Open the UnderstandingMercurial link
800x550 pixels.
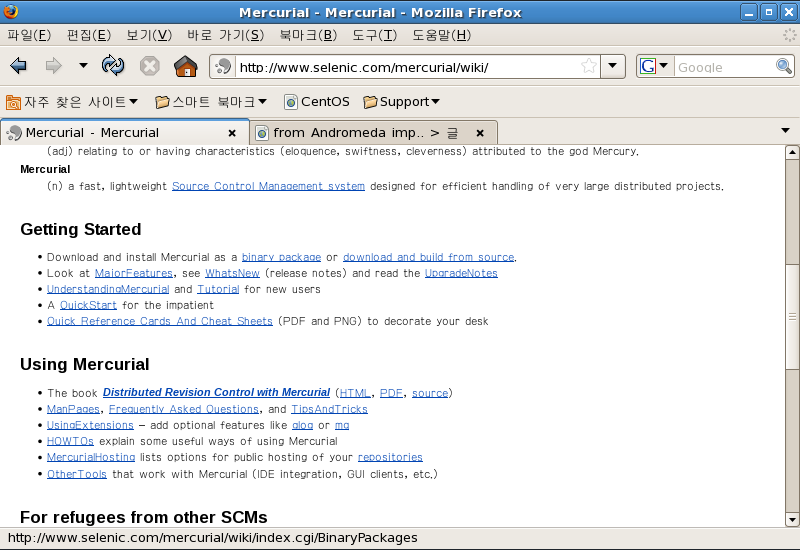108,289
